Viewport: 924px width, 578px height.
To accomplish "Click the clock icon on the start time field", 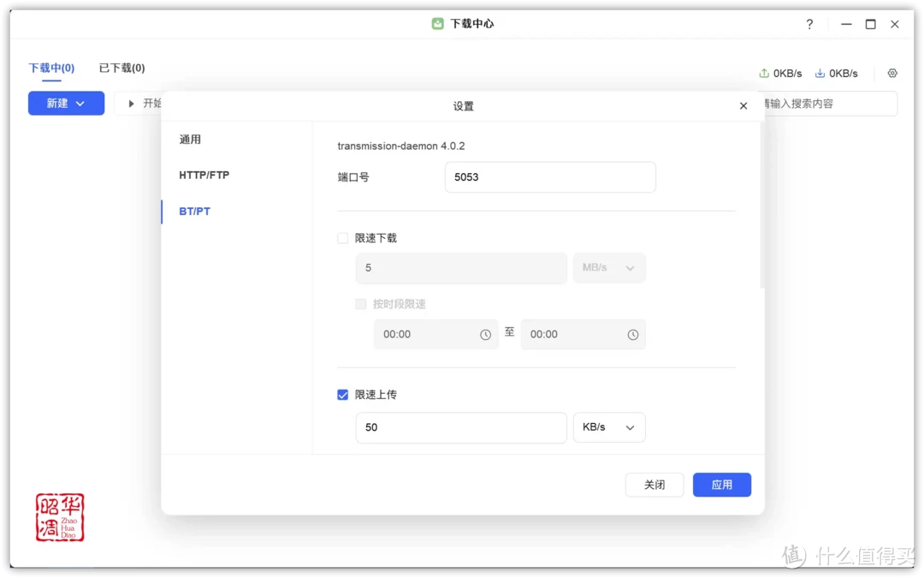I will pos(486,334).
